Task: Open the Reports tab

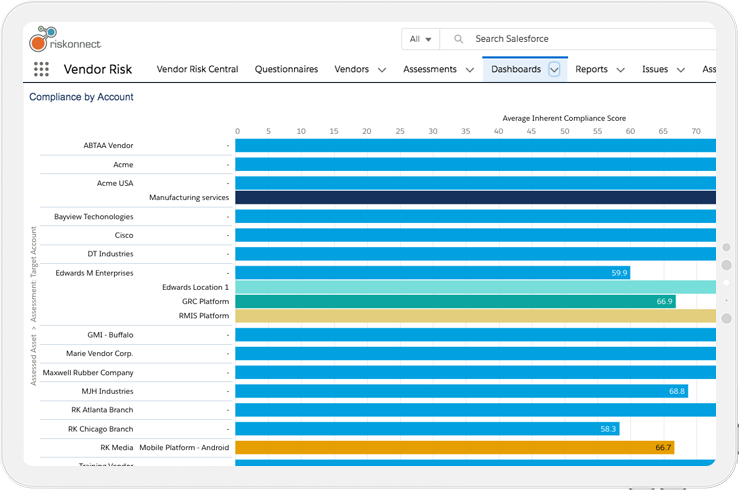Action: (591, 69)
